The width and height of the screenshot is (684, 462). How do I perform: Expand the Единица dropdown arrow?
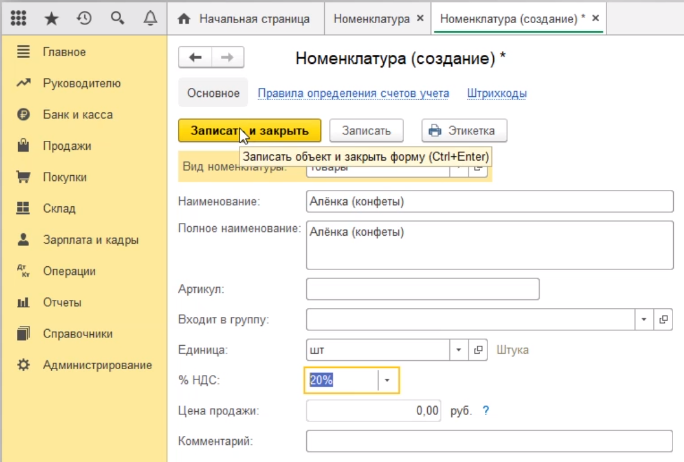pyautogui.click(x=458, y=350)
